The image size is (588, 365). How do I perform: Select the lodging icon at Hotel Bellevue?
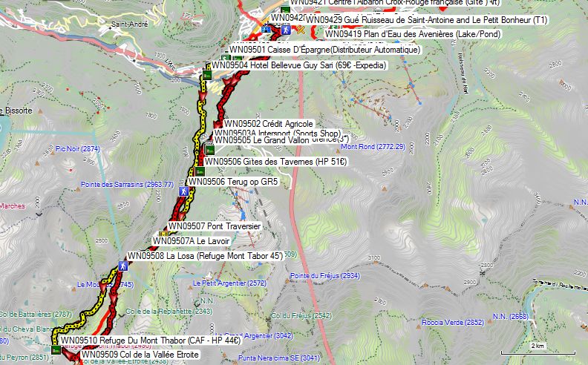point(207,75)
